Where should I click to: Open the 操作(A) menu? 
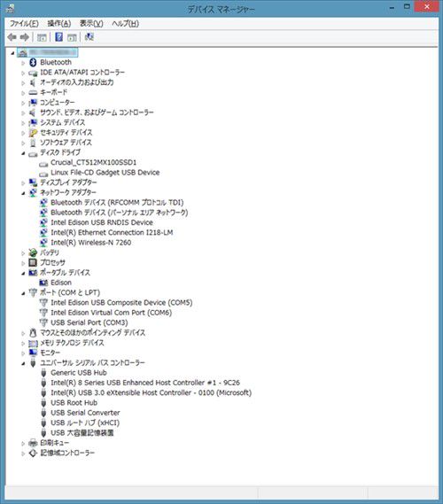coord(59,23)
